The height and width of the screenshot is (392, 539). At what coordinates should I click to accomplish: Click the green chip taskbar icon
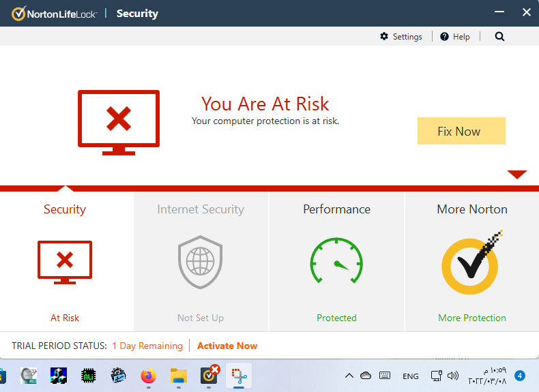click(88, 376)
